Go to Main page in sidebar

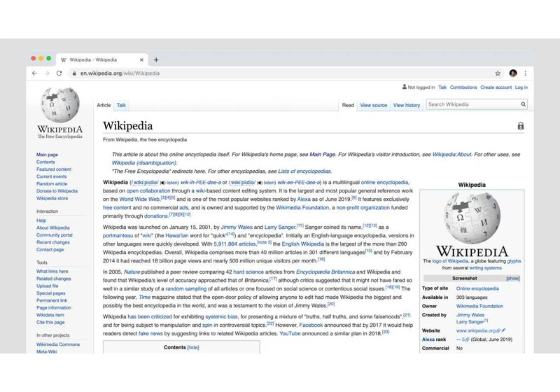click(x=47, y=155)
